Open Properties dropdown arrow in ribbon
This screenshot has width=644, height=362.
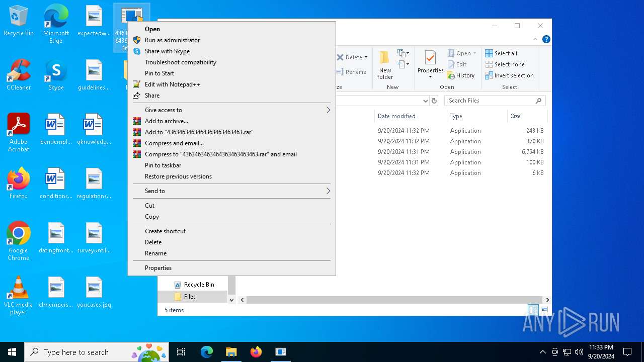[x=430, y=77]
